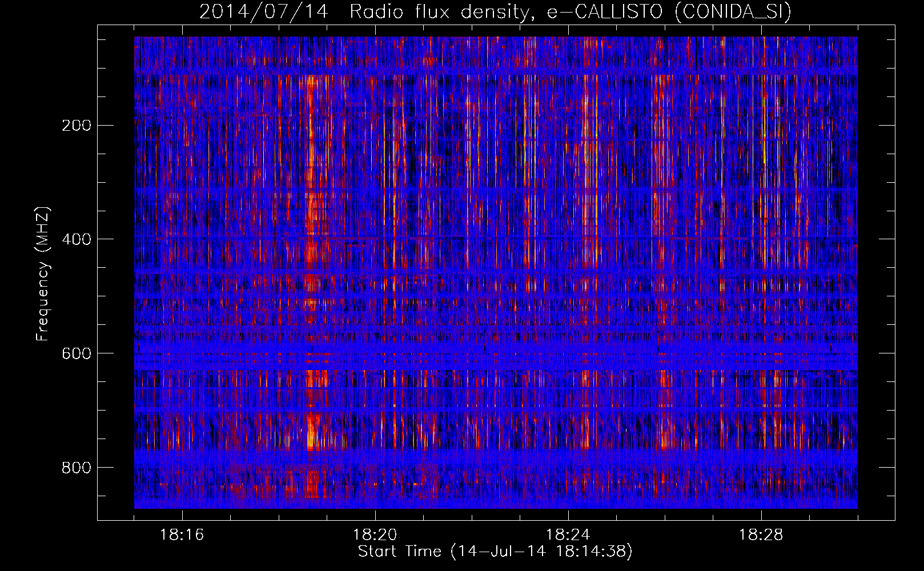924x571 pixels.
Task: Click the '600' frequency axis label
Action: click(77, 353)
